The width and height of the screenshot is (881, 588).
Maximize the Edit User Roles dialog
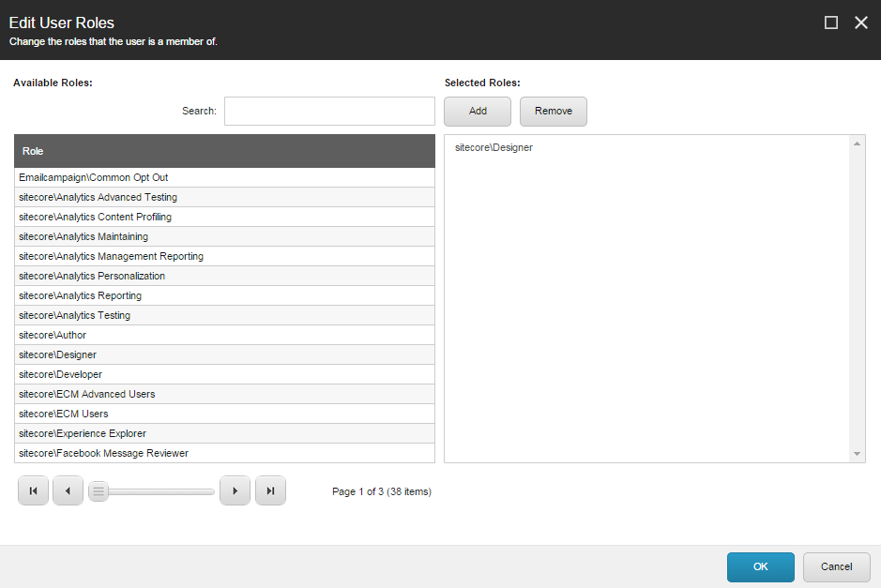(830, 22)
